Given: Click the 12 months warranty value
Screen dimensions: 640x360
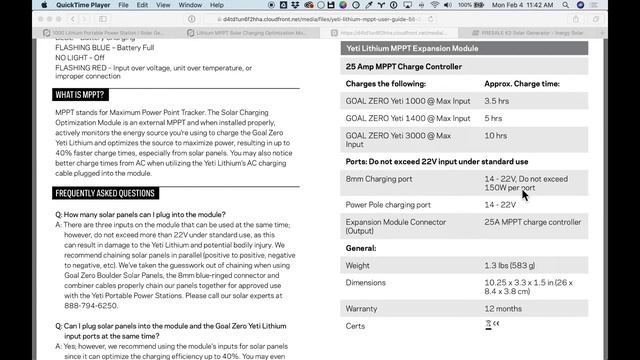Looking at the screenshot, I should [503, 309].
